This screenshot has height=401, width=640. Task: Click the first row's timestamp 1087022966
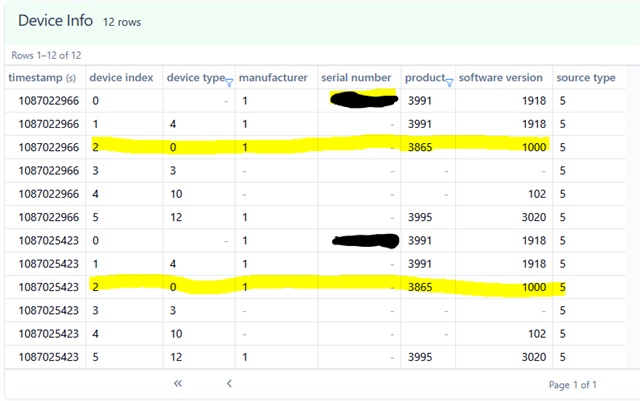pos(46,100)
